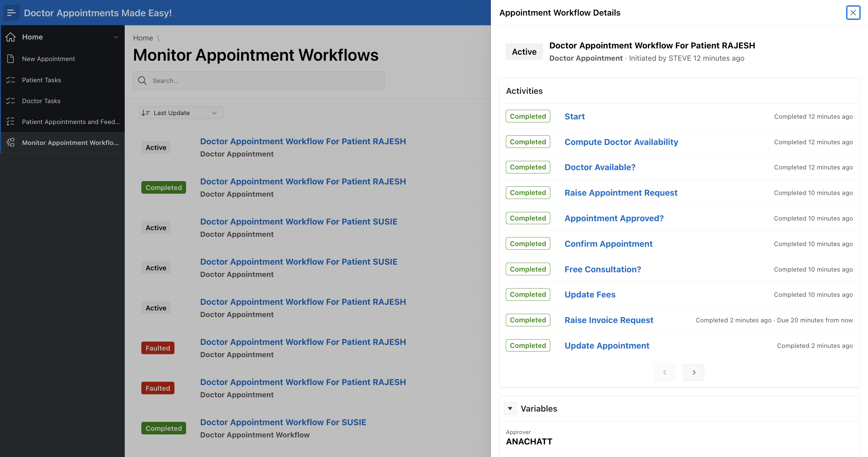Click the Patient Appointments and Feedback list icon
868x457 pixels.
(11, 122)
